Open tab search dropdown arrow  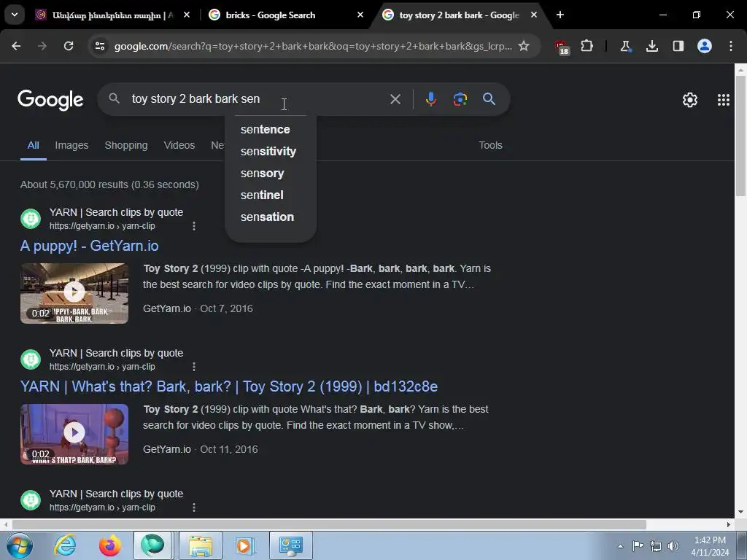[x=15, y=15]
